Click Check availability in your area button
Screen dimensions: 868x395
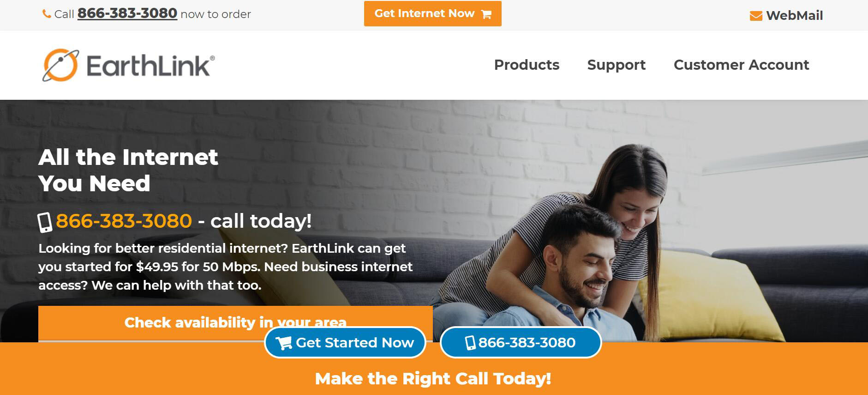(x=235, y=323)
